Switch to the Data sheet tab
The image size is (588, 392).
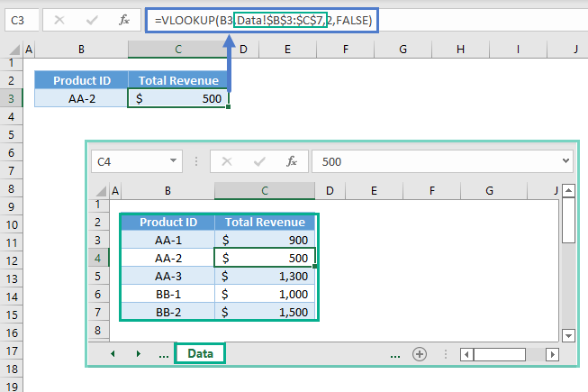pyautogui.click(x=200, y=354)
